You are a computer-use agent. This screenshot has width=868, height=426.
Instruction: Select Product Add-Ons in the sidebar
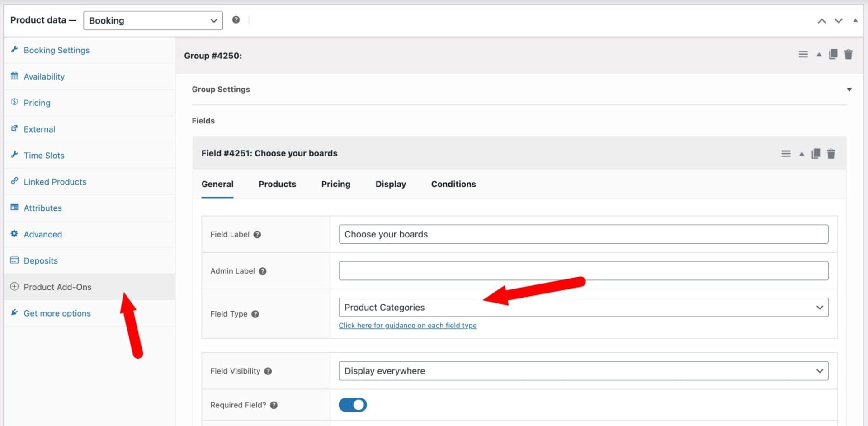[90, 287]
